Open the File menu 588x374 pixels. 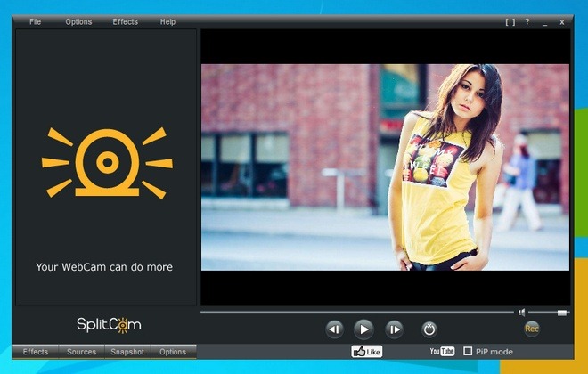point(36,21)
